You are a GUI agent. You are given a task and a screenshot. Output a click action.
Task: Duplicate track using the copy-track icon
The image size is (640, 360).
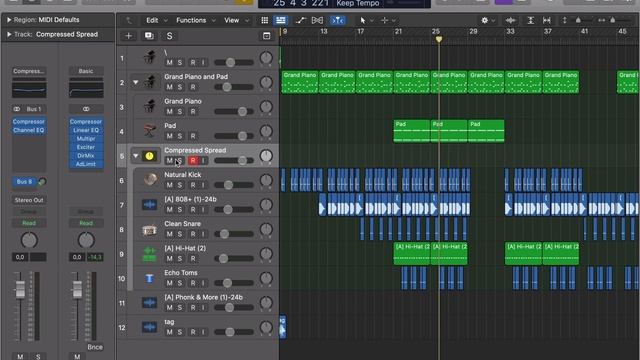[149, 36]
